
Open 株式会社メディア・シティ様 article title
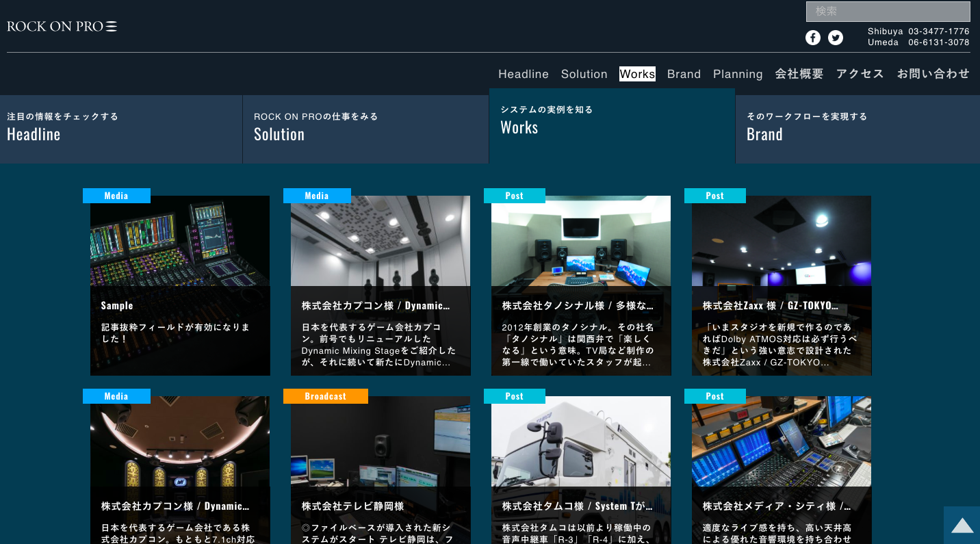click(x=777, y=506)
